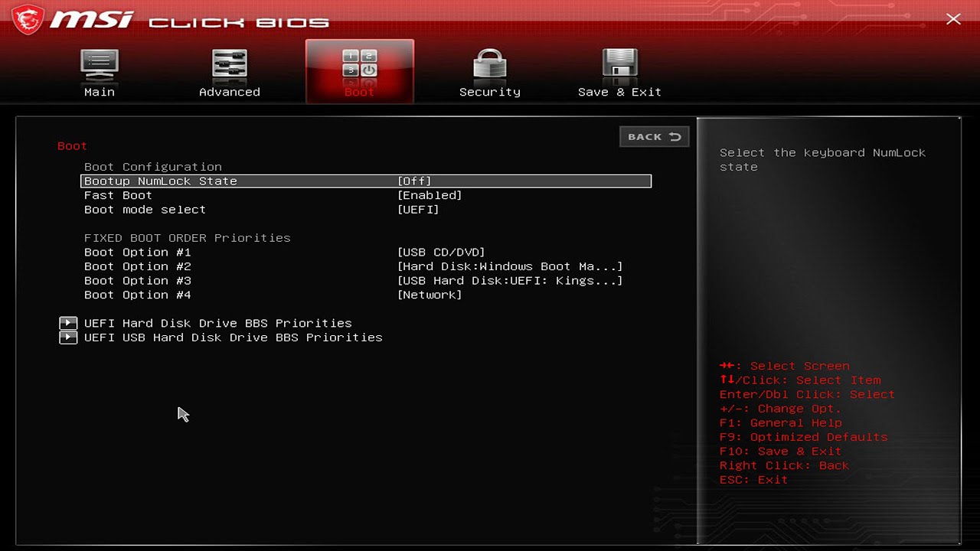
Task: Click the F10: Save & Exit hint
Action: coord(781,452)
